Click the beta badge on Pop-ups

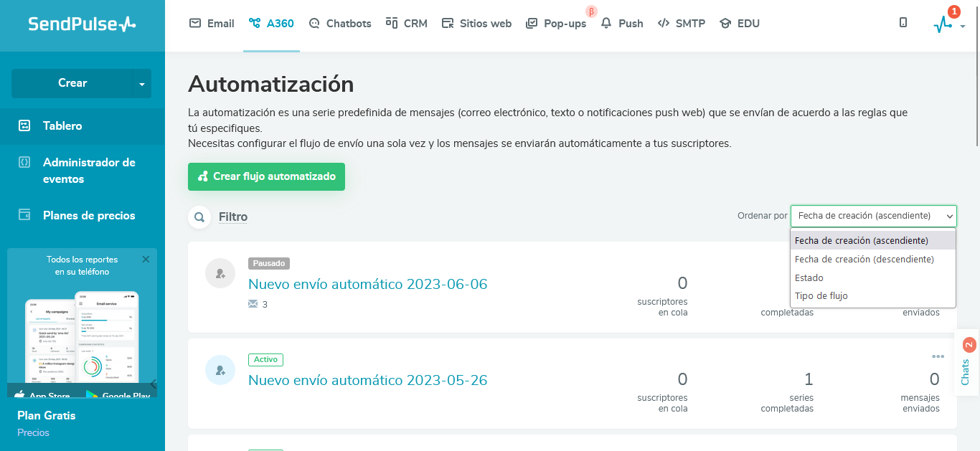click(x=592, y=11)
